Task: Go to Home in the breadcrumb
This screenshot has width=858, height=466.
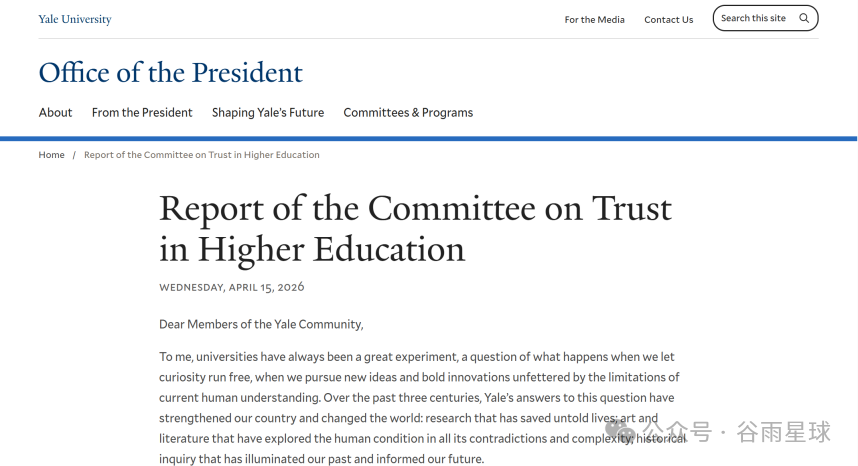Action: pyautogui.click(x=51, y=155)
